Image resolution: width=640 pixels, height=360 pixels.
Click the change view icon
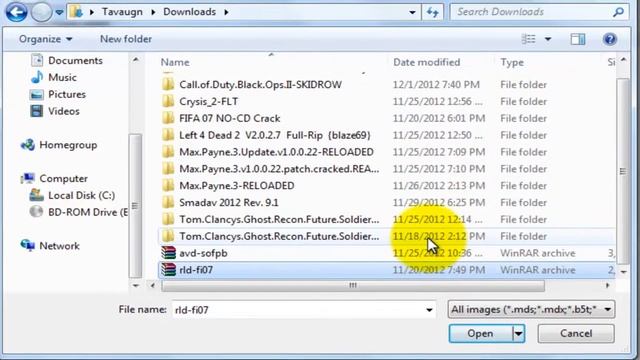pyautogui.click(x=529, y=39)
